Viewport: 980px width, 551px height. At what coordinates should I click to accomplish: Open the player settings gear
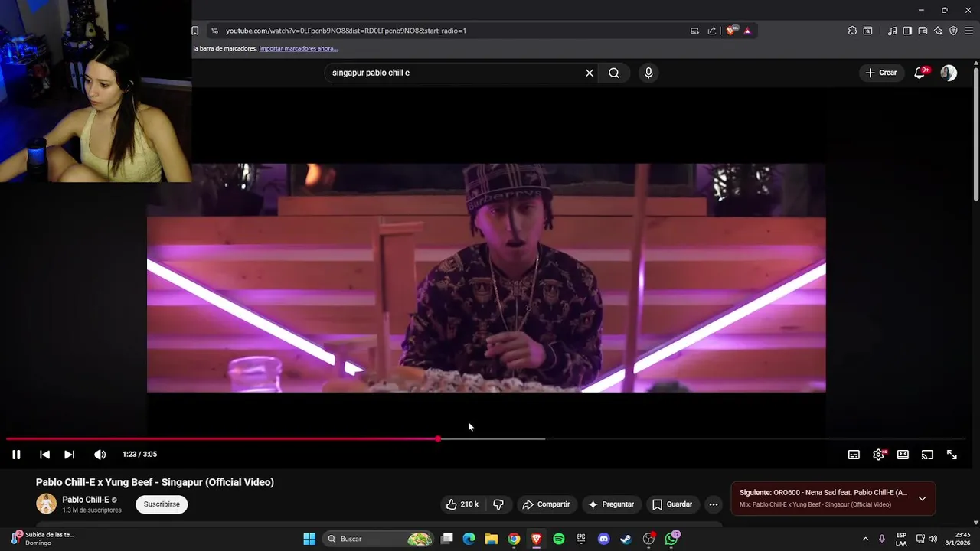(x=878, y=455)
